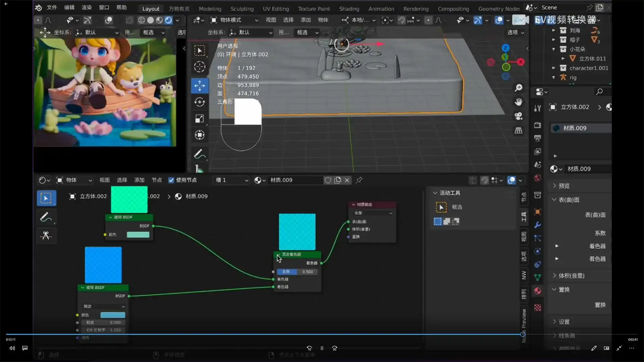Viewport: 644px width, 362px height.
Task: Click the camera view icon in viewport
Action: pyautogui.click(x=519, y=116)
